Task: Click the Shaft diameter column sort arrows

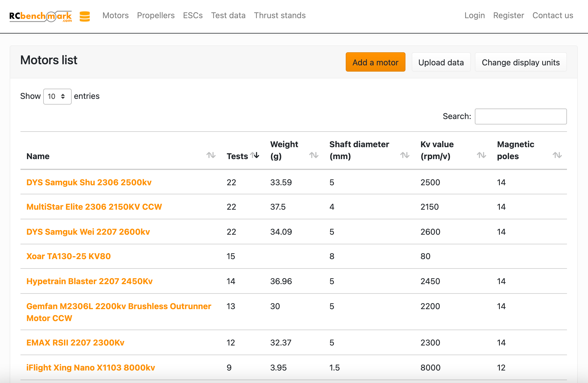Action: 405,156
